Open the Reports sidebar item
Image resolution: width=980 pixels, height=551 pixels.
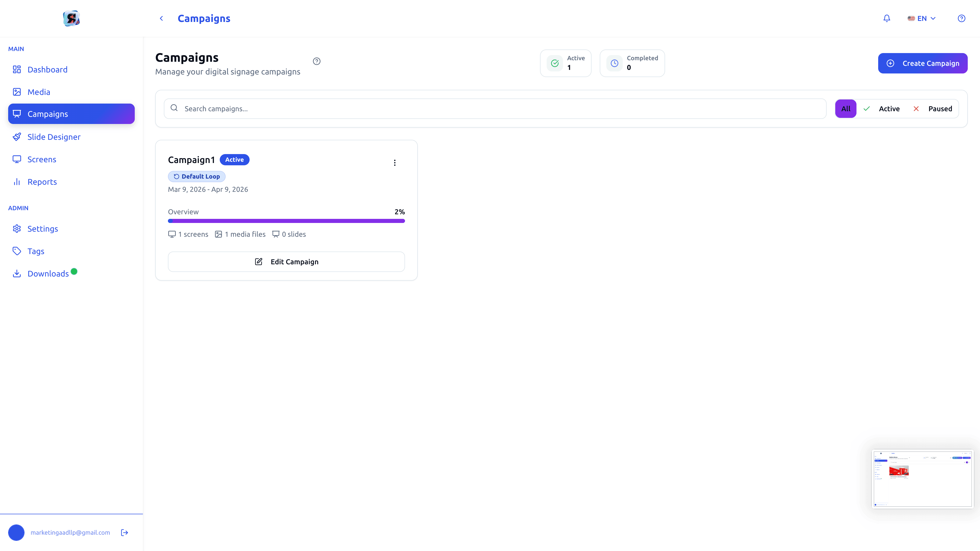click(x=42, y=182)
